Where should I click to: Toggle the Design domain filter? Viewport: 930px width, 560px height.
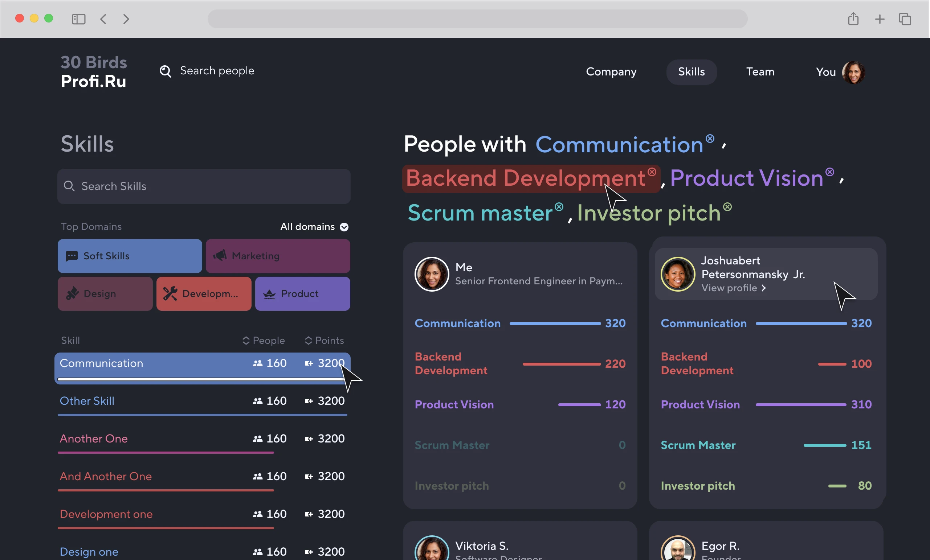tap(105, 294)
